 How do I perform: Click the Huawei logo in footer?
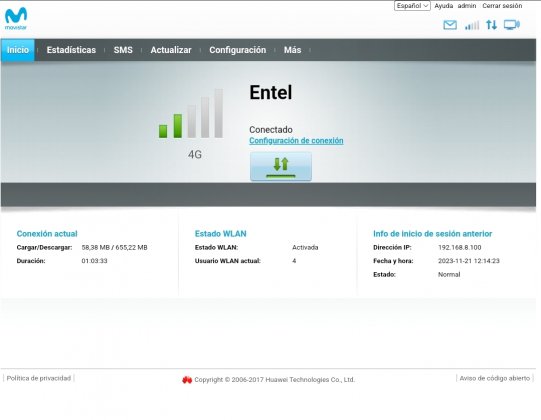187,380
